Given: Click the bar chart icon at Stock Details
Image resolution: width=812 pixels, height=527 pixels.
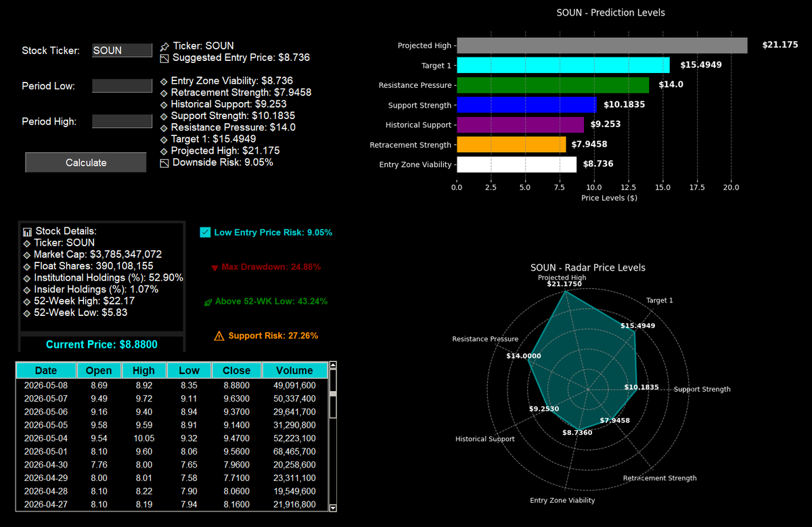Looking at the screenshot, I should [28, 231].
